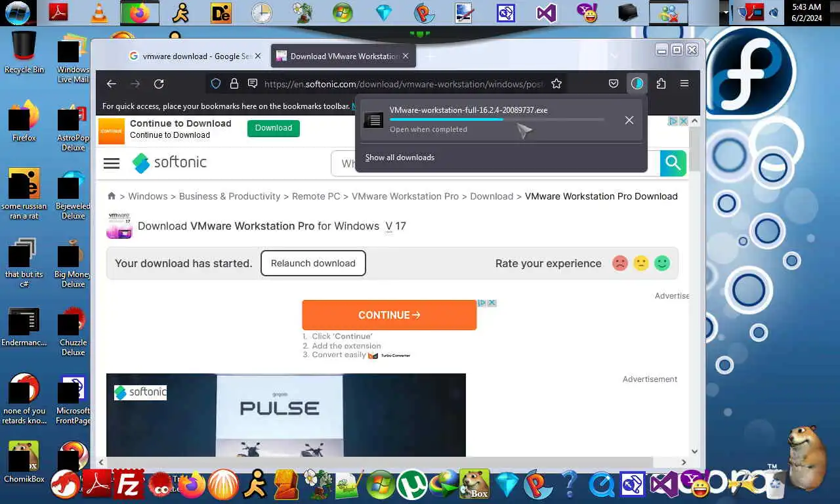Open a new Firefox tab with the plus button
This screenshot has width=840, height=504.
[430, 56]
